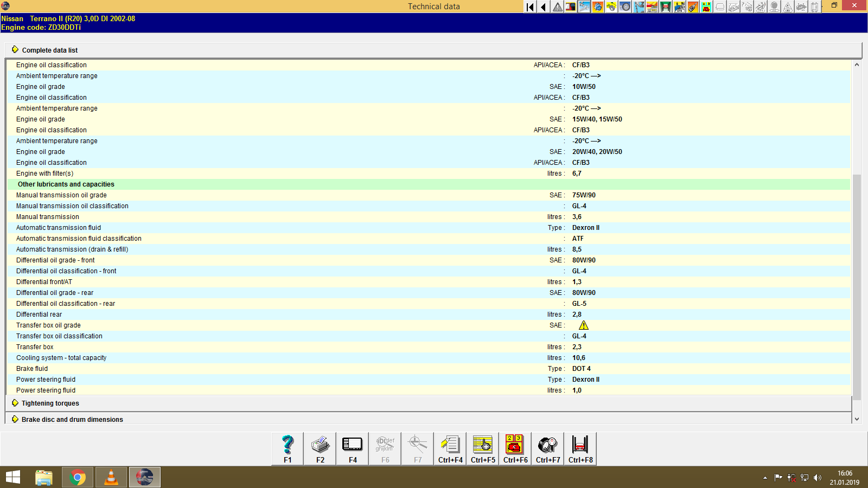The height and width of the screenshot is (488, 868).
Task: Open the timing belt globe toolbar icon
Action: [598, 7]
